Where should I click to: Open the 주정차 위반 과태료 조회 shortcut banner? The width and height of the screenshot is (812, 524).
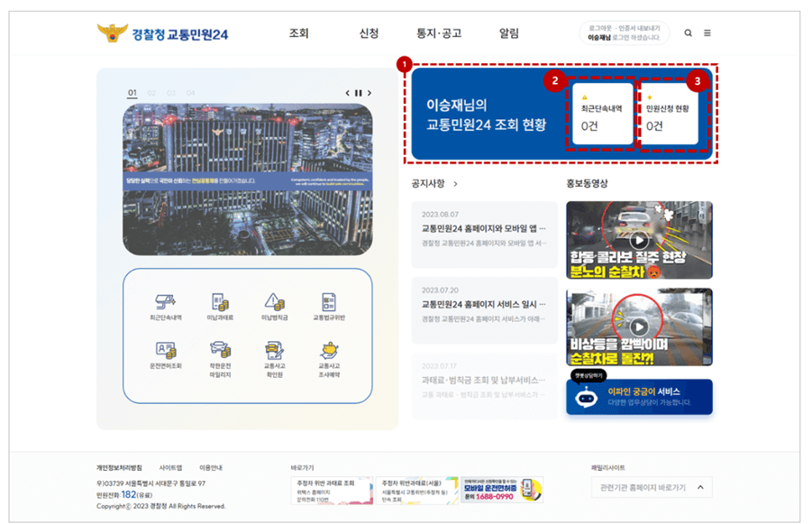click(x=332, y=491)
